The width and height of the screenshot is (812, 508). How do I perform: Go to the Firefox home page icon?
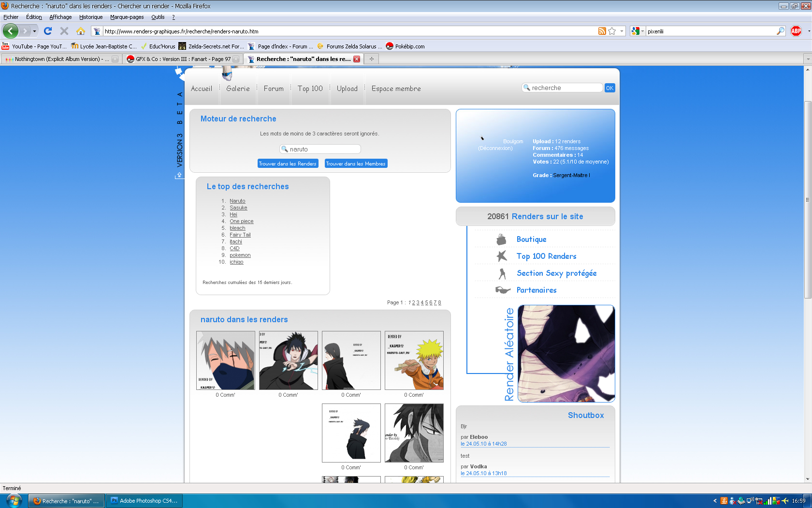click(81, 31)
